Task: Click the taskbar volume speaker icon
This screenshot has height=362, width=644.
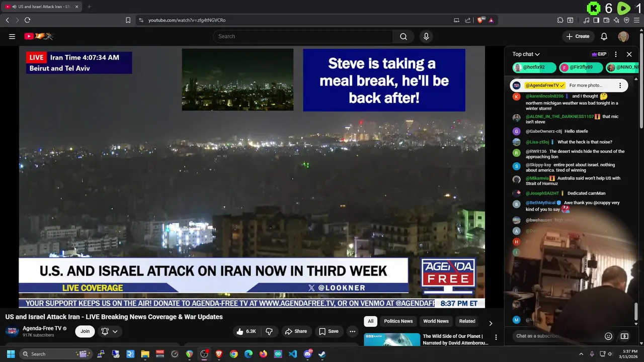Action: pos(610,354)
